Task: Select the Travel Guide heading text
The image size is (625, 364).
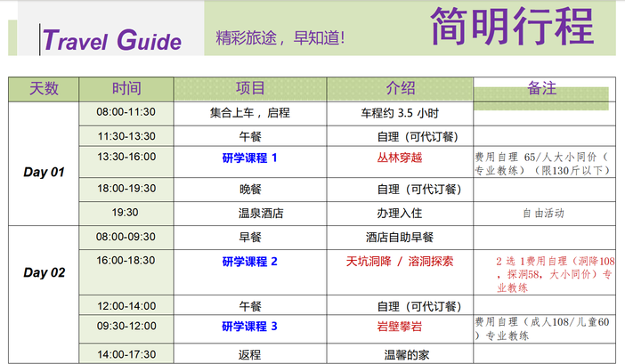Action: [x=112, y=41]
